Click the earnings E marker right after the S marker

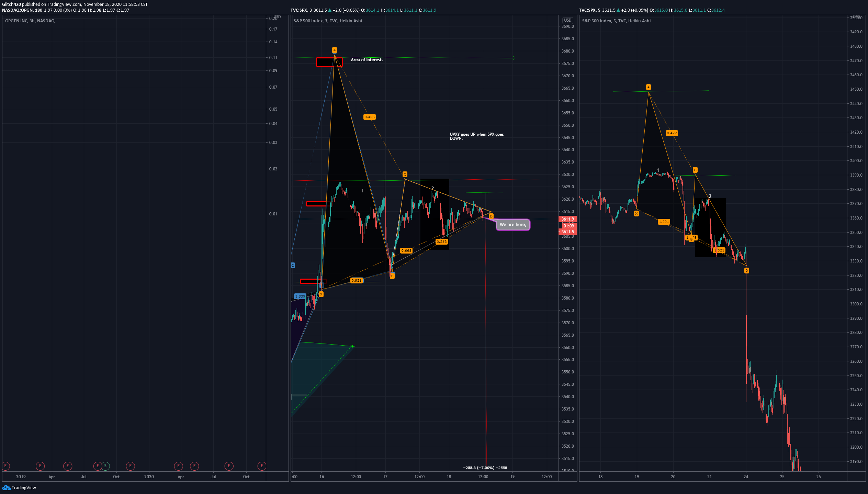130,466
